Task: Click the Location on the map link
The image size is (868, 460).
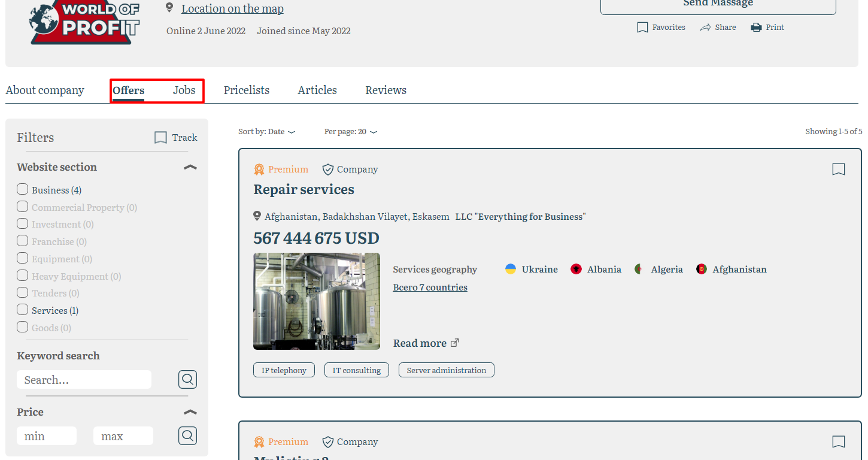Action: pyautogui.click(x=232, y=8)
